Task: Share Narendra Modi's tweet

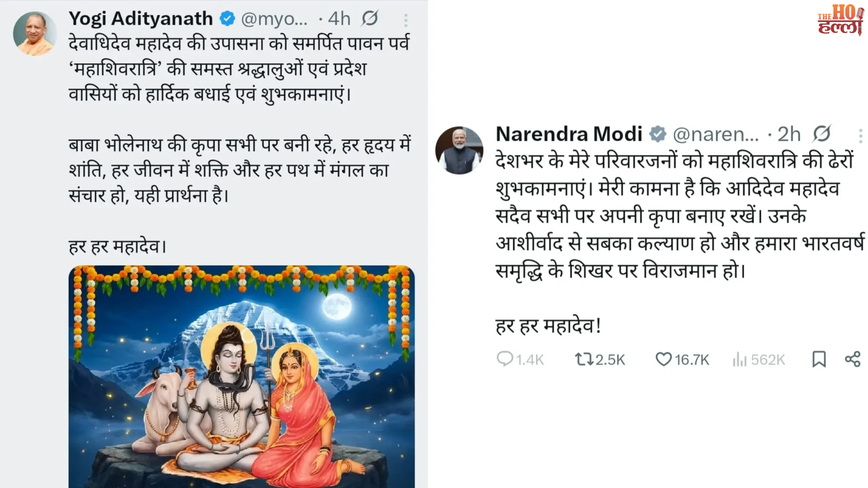Action: 853,359
